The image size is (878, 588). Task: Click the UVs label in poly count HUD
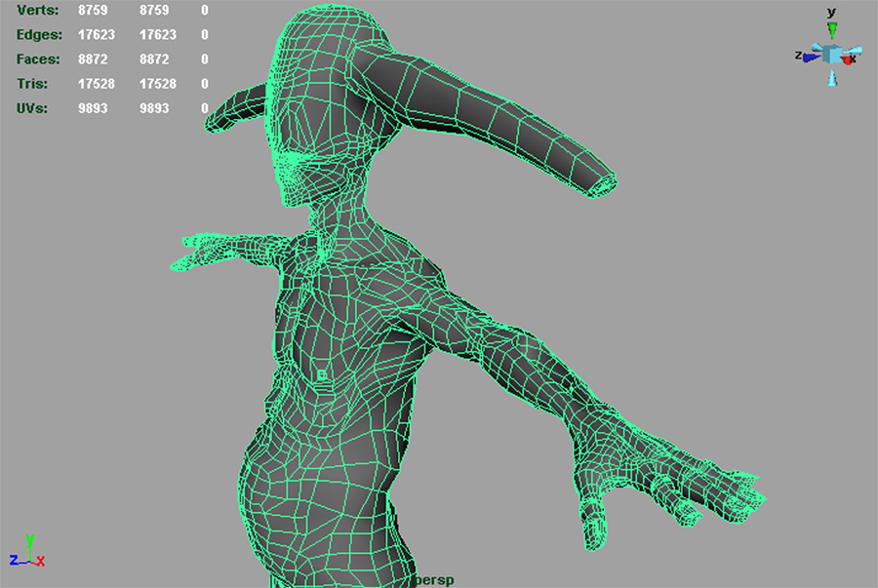(x=33, y=108)
